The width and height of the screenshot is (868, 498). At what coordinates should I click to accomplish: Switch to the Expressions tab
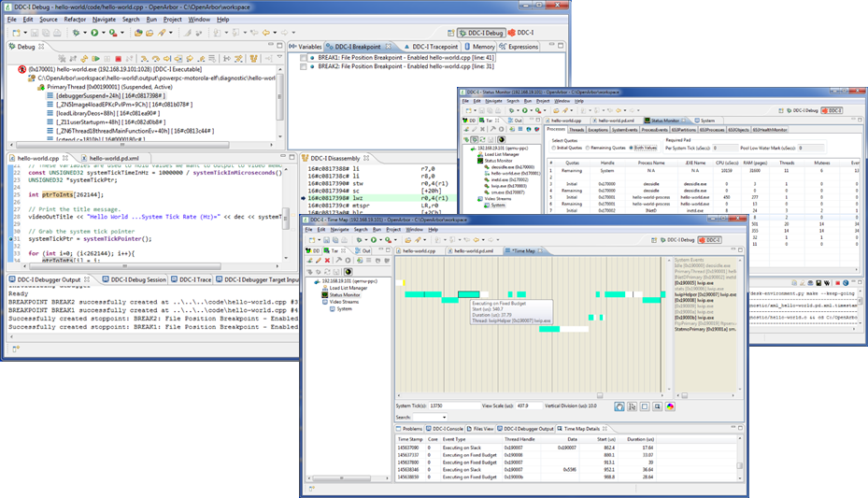point(519,47)
